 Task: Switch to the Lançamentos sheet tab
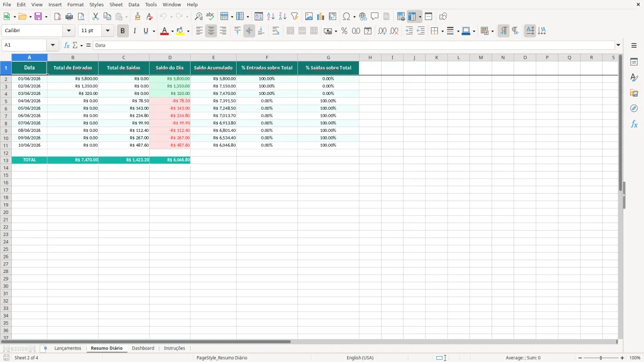tap(68, 349)
